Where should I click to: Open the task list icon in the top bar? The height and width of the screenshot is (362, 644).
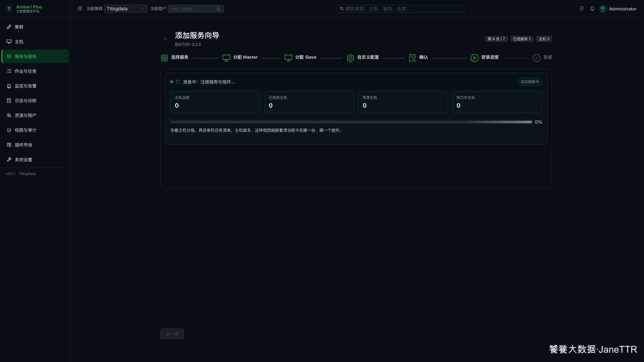(x=582, y=9)
